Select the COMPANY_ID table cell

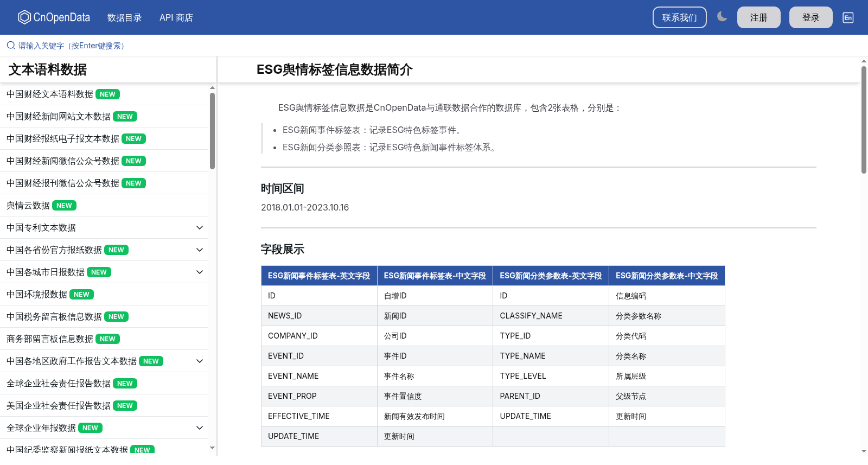(x=319, y=336)
